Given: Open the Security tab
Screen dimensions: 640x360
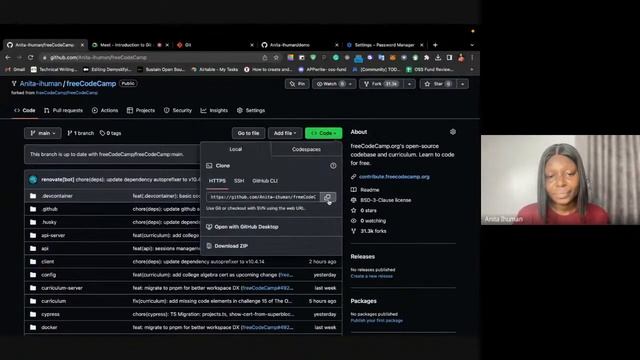Looking at the screenshot, I should 178,111.
